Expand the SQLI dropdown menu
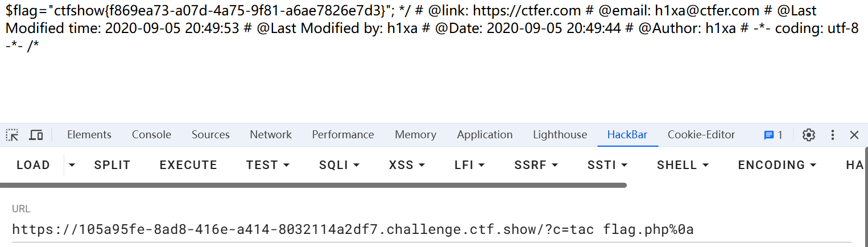This screenshot has width=868, height=247. [x=339, y=165]
